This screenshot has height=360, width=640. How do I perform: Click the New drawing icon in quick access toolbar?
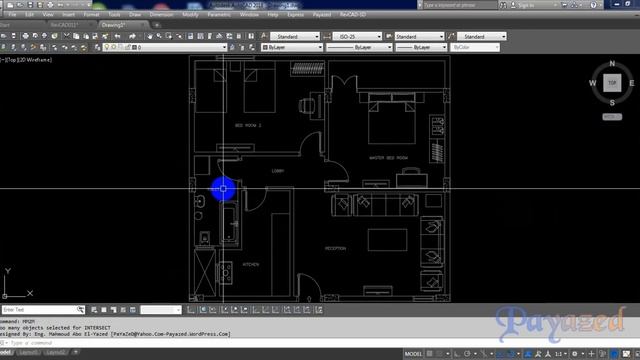pos(10,5)
